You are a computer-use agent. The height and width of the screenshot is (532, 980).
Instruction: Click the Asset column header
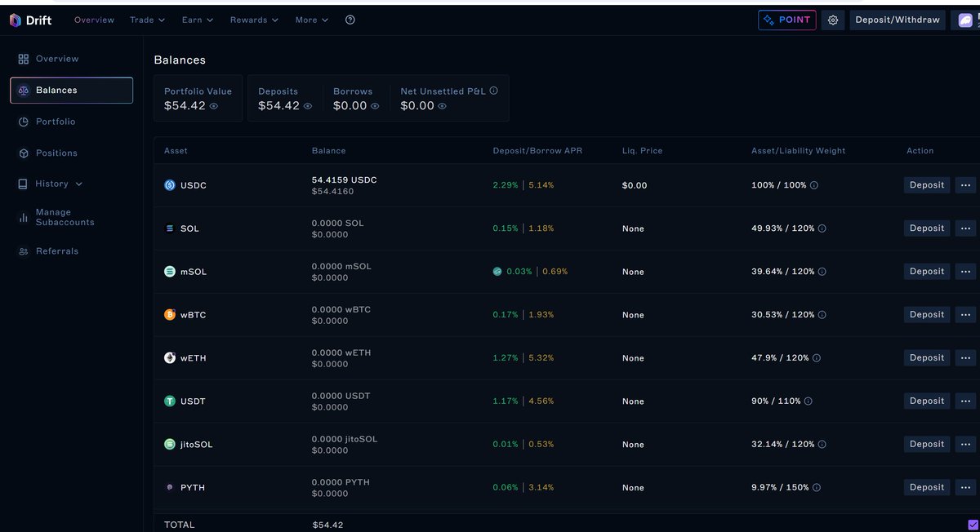pyautogui.click(x=176, y=151)
